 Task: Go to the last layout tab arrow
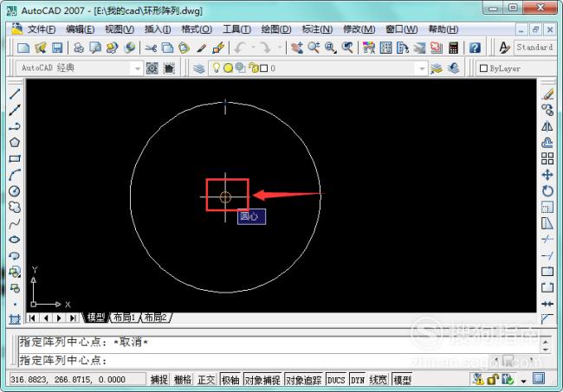(73, 318)
